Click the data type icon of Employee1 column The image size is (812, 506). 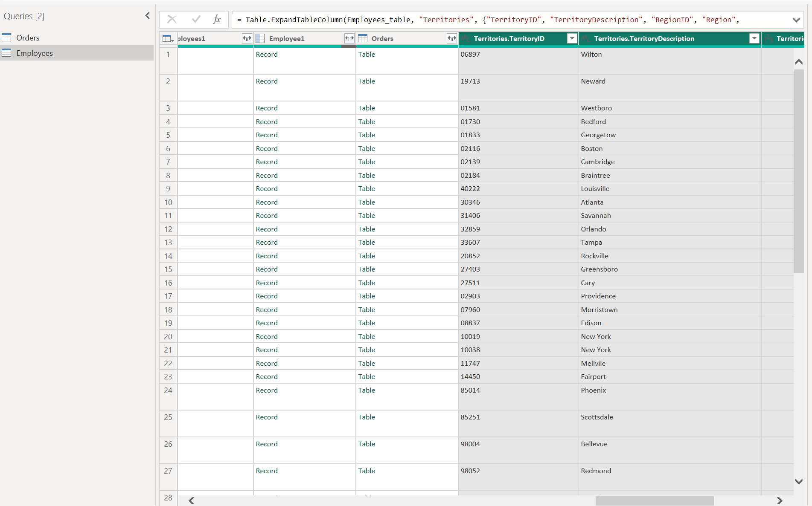[260, 38]
